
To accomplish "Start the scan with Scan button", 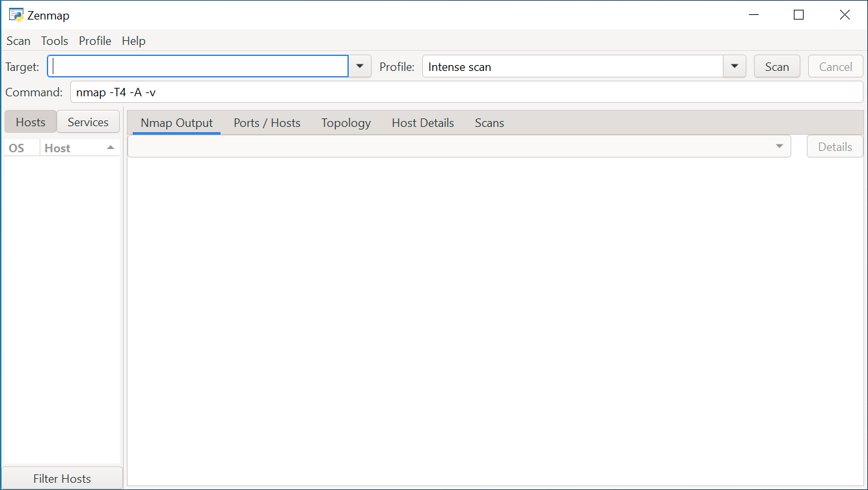I will coord(777,66).
